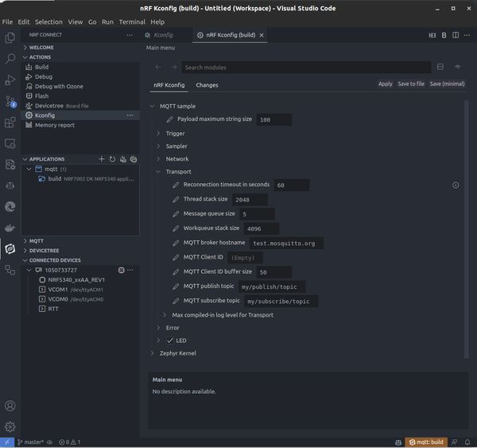Expand the Trigger menu
Screen dimensions: 477x448
pos(158,134)
